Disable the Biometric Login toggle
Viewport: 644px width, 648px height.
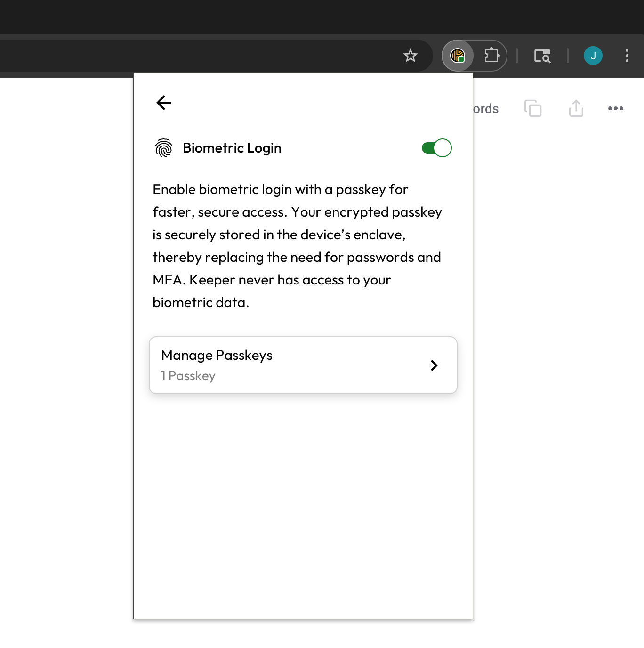pos(436,148)
